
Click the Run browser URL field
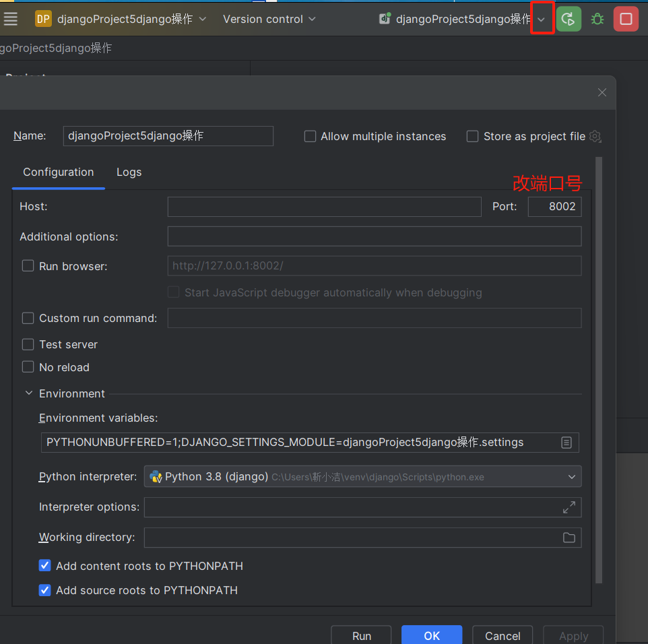coord(375,266)
